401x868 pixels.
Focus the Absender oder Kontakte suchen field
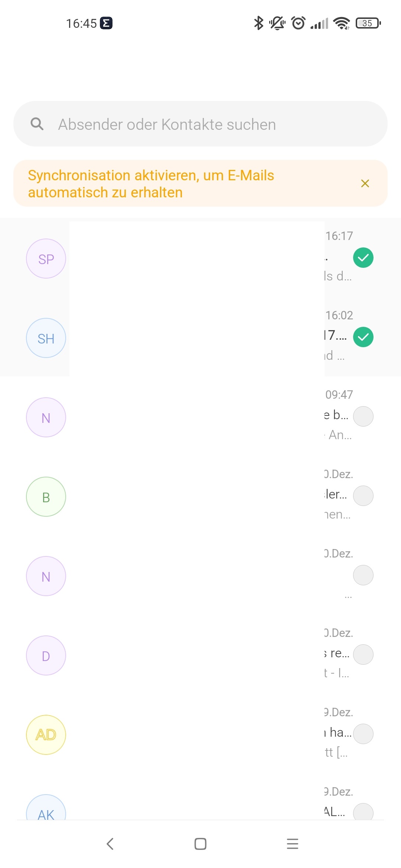point(200,124)
